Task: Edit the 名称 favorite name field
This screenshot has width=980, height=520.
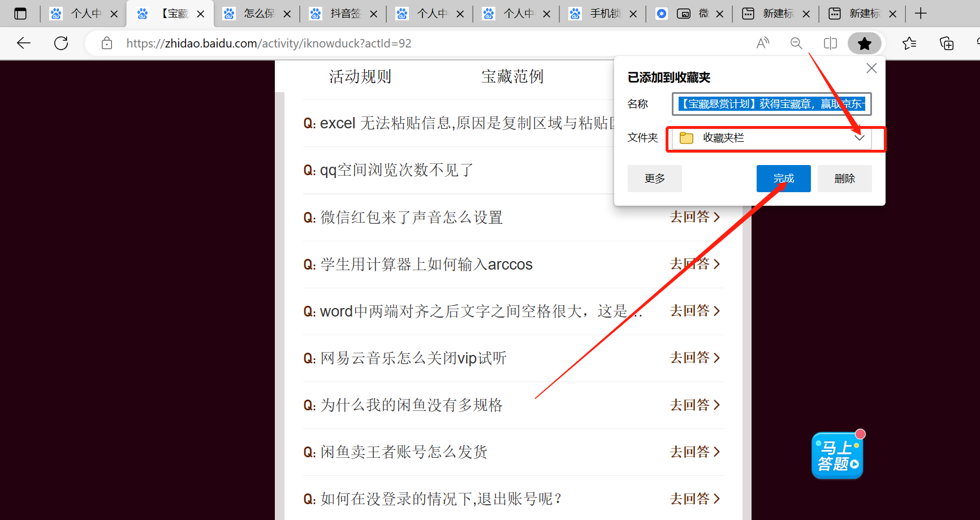Action: pos(772,104)
